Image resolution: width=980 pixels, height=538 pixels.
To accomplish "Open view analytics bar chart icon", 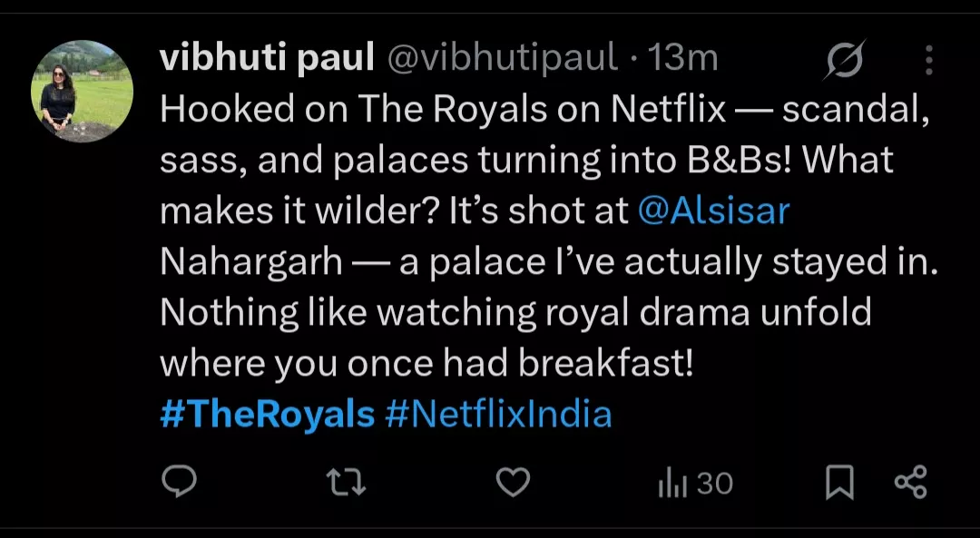I will [x=671, y=484].
